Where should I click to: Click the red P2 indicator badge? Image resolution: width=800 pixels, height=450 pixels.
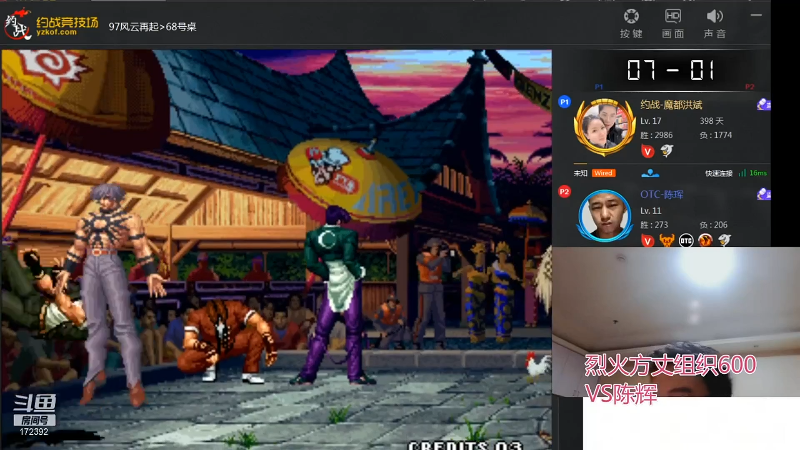click(x=564, y=192)
